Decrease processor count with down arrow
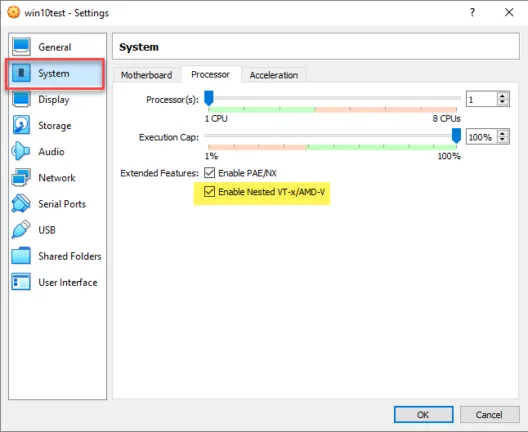This screenshot has width=528, height=432. pos(502,102)
